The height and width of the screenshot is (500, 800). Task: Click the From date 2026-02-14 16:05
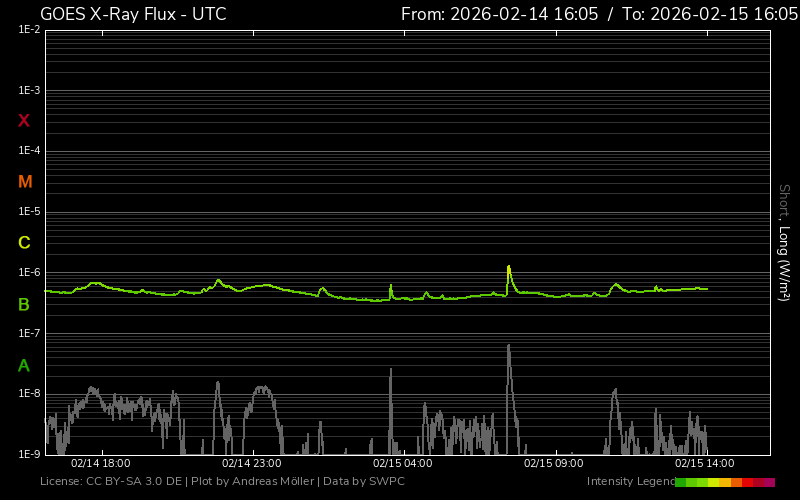pyautogui.click(x=499, y=14)
